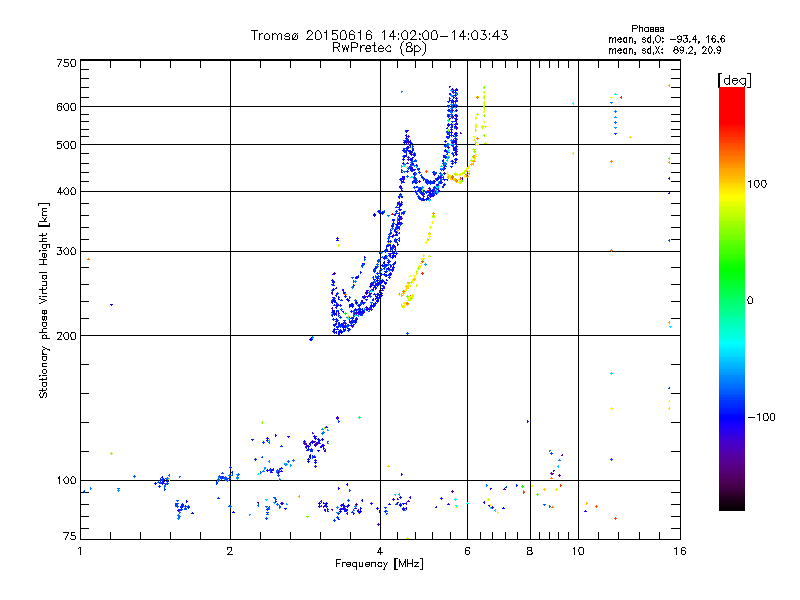800x600 pixels.
Task: Click the '[deg]' colorbar unit label
Action: tap(734, 80)
